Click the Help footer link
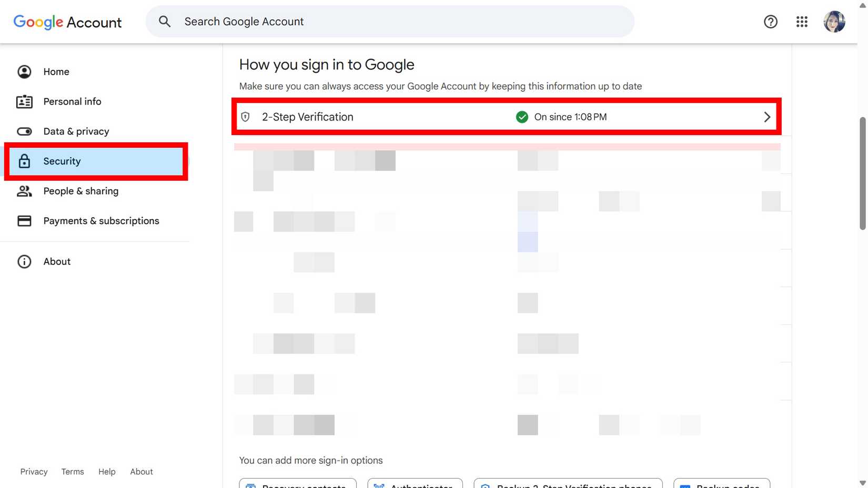868x488 pixels. pos(107,471)
